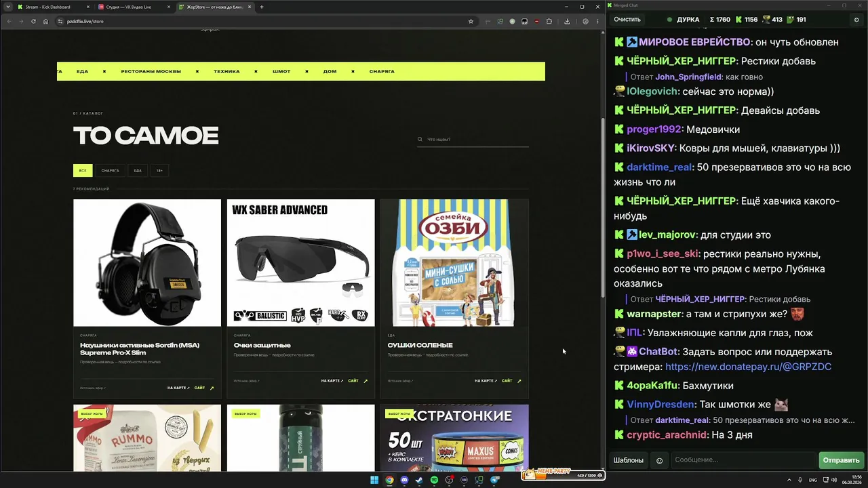Go back in the browser
This screenshot has width=868, height=488.
(9, 21)
